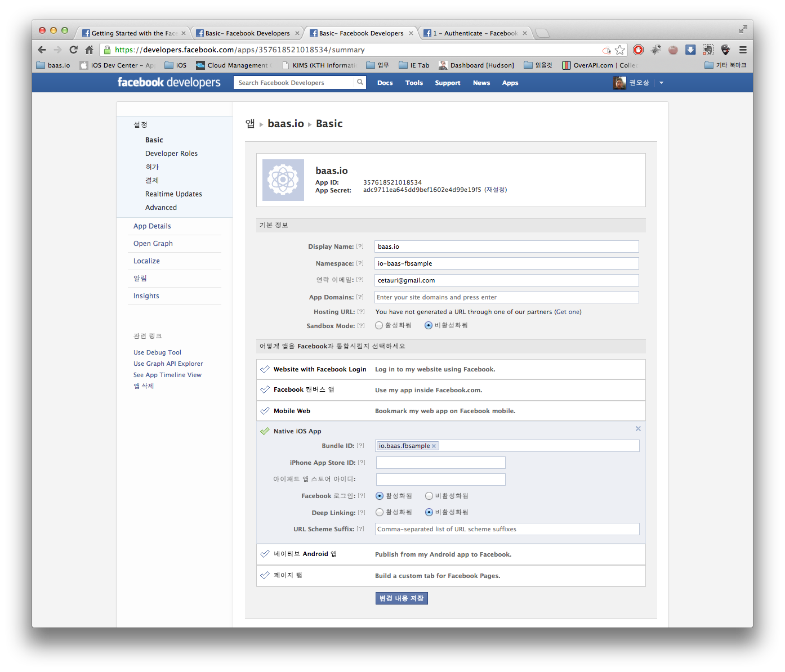The image size is (785, 672).
Task: Expand the 네이티브 Android 앱 section
Action: click(451, 554)
